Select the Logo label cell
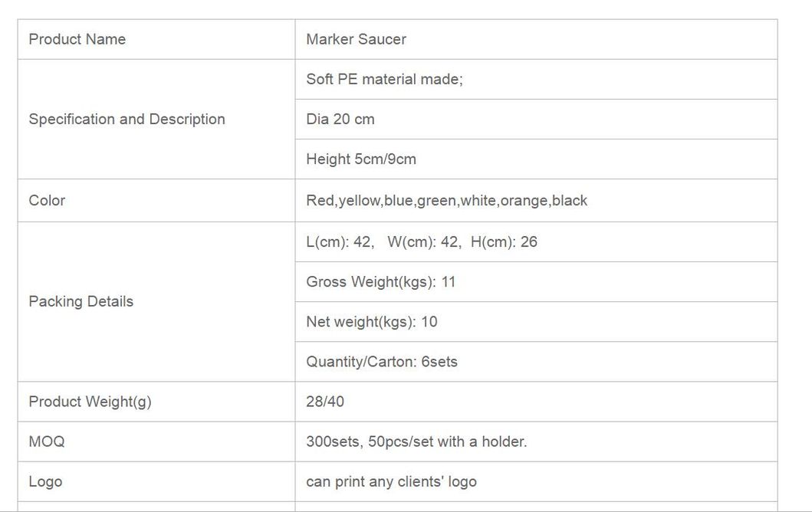Image resolution: width=812 pixels, height=512 pixels. coord(45,481)
